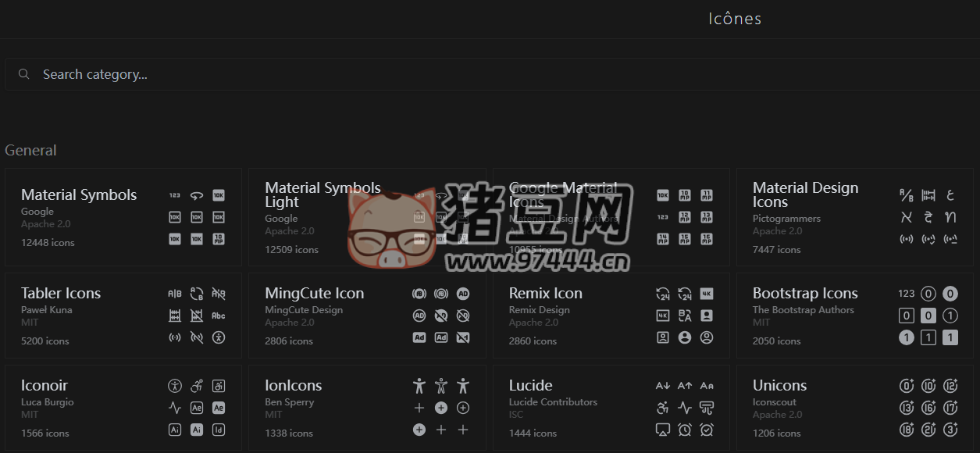Image resolution: width=980 pixels, height=453 pixels.
Task: Click the 'Iconscout' author text
Action: pos(775,402)
